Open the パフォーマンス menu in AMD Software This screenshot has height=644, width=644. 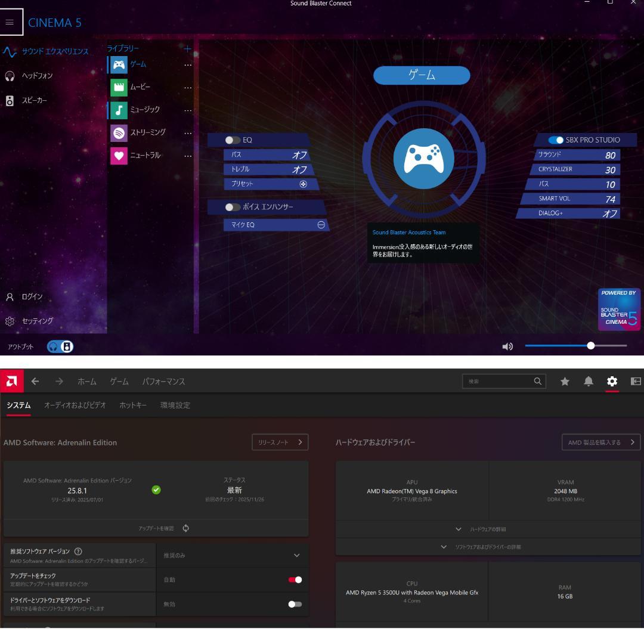click(163, 382)
